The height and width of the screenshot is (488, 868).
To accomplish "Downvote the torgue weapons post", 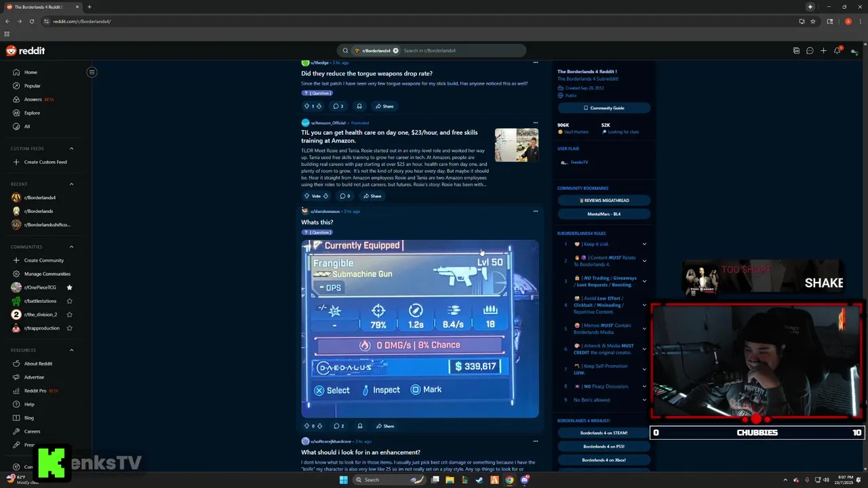I will pos(319,106).
